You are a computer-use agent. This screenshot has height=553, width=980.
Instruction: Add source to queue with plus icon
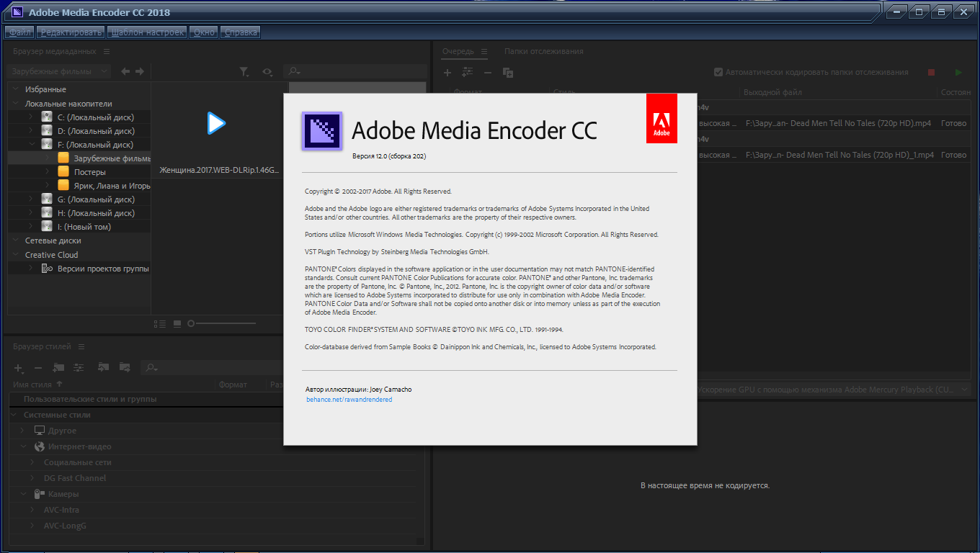tap(447, 72)
